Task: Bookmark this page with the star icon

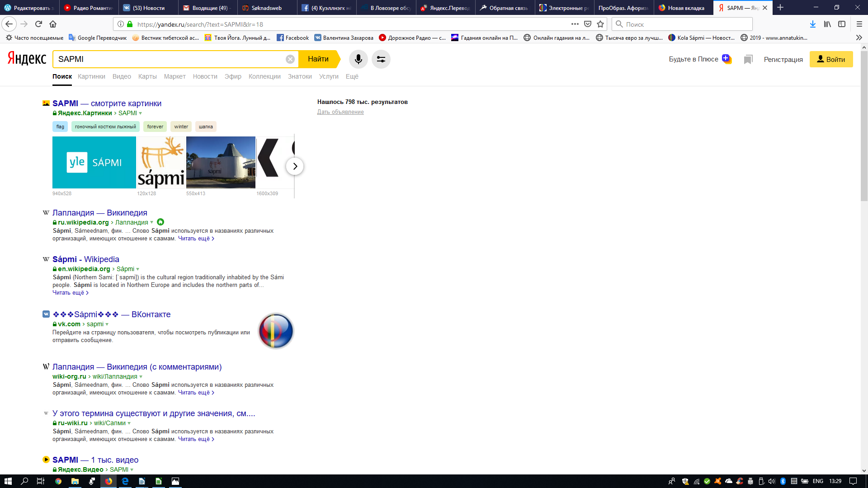Action: [600, 24]
